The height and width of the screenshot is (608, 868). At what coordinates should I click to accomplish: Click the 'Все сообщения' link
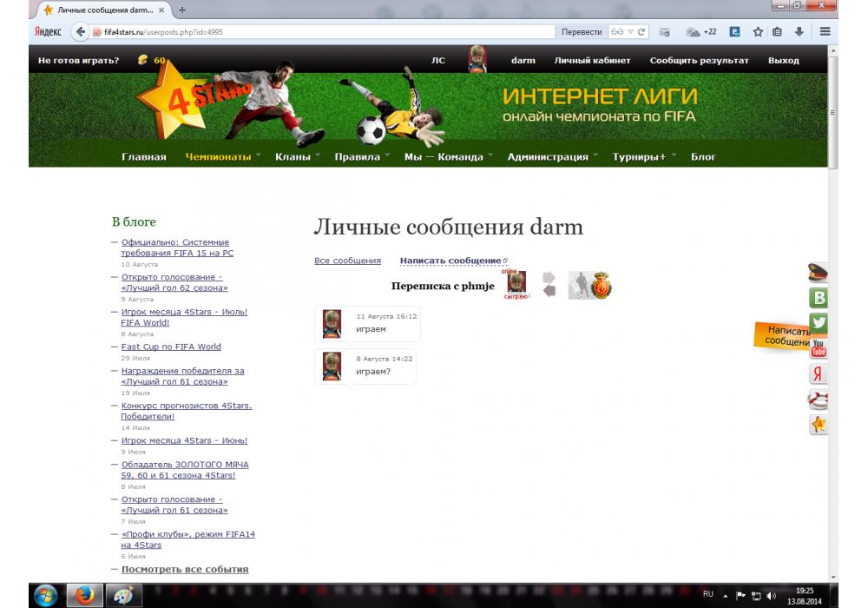click(347, 261)
